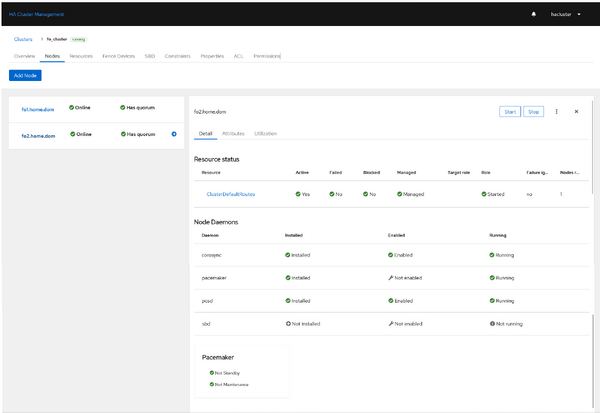Image resolution: width=600 pixels, height=413 pixels.
Task: Open the hacluster user dropdown
Action: (x=566, y=14)
